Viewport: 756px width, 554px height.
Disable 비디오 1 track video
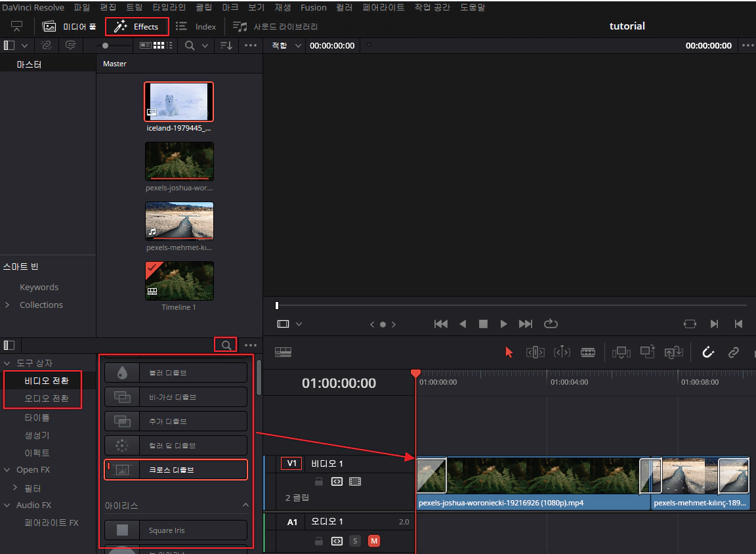(x=355, y=481)
